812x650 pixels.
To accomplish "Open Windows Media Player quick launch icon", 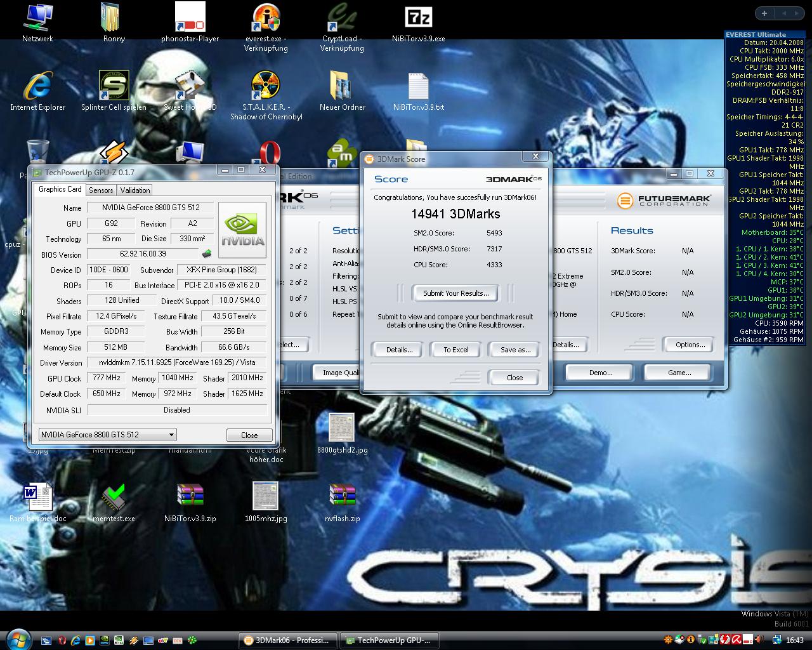I will [90, 640].
